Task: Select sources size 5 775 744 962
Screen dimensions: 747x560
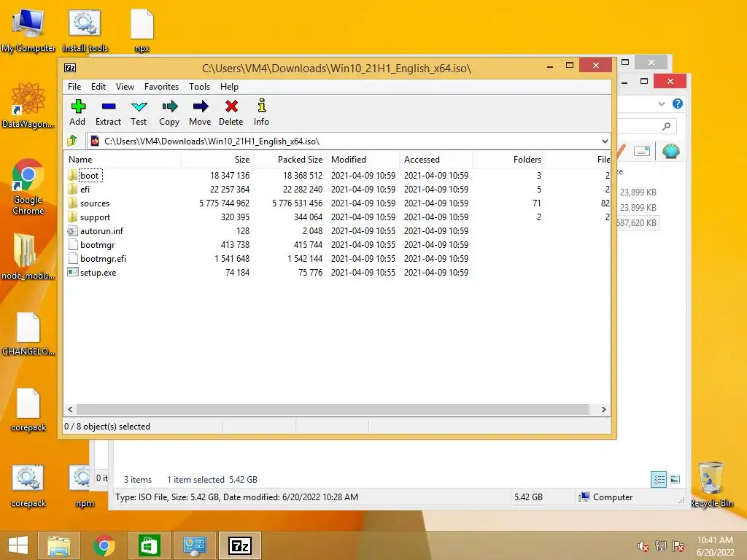Action: 225,203
